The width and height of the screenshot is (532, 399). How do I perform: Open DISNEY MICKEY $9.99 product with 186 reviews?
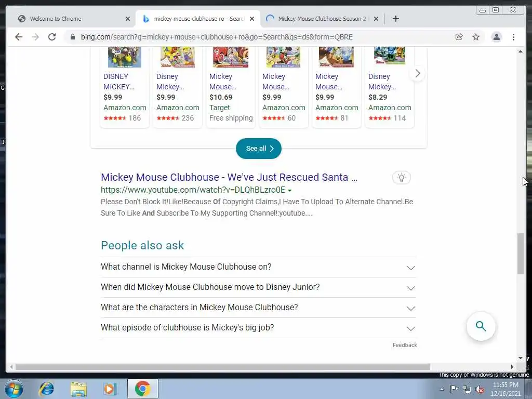pos(125,87)
